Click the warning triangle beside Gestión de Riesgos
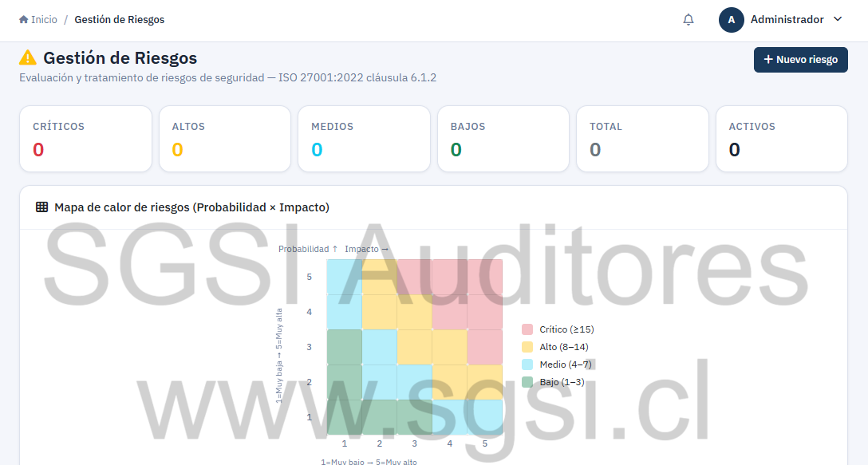868x465 pixels. pos(28,57)
